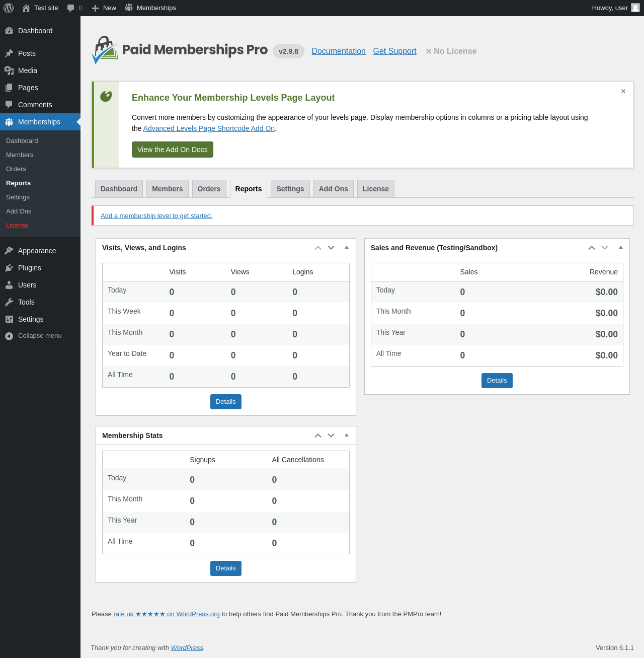This screenshot has width=644, height=658.
Task: Click the user avatar beside Howdy, user
Action: pyautogui.click(x=635, y=8)
